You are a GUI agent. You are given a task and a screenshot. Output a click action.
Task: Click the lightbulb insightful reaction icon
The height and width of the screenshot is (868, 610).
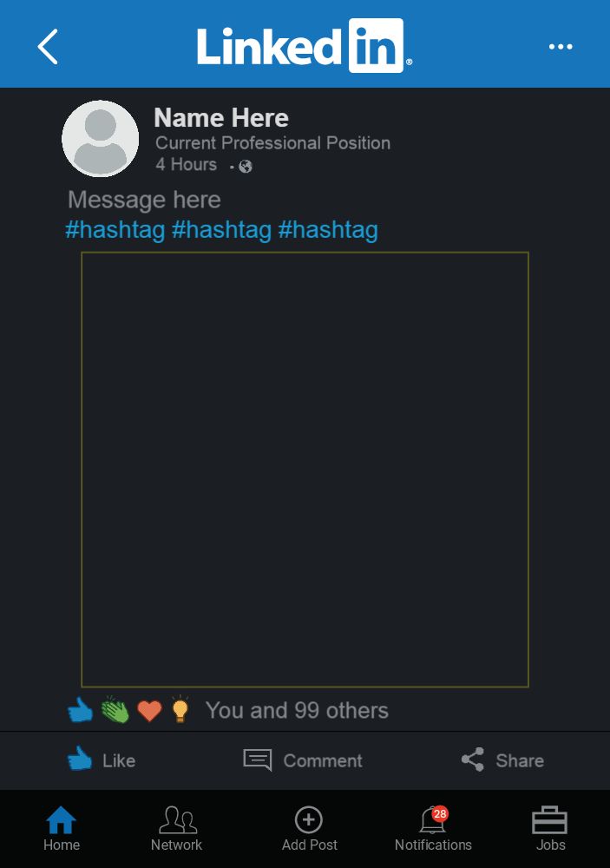pos(180,710)
